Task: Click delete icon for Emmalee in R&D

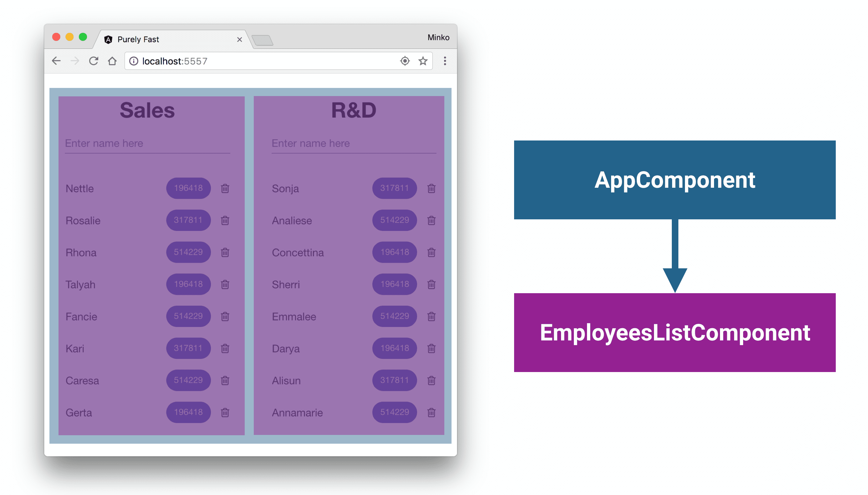Action: coord(431,315)
